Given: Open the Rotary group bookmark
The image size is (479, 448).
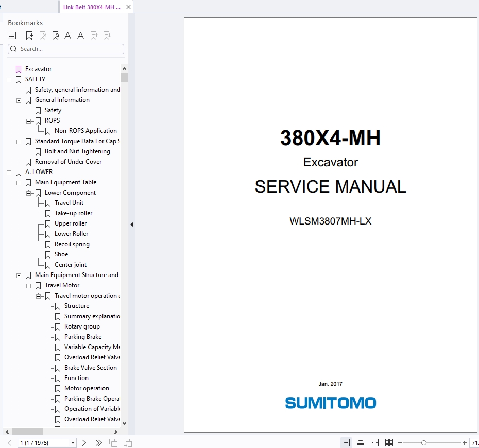Looking at the screenshot, I should pyautogui.click(x=82, y=327).
